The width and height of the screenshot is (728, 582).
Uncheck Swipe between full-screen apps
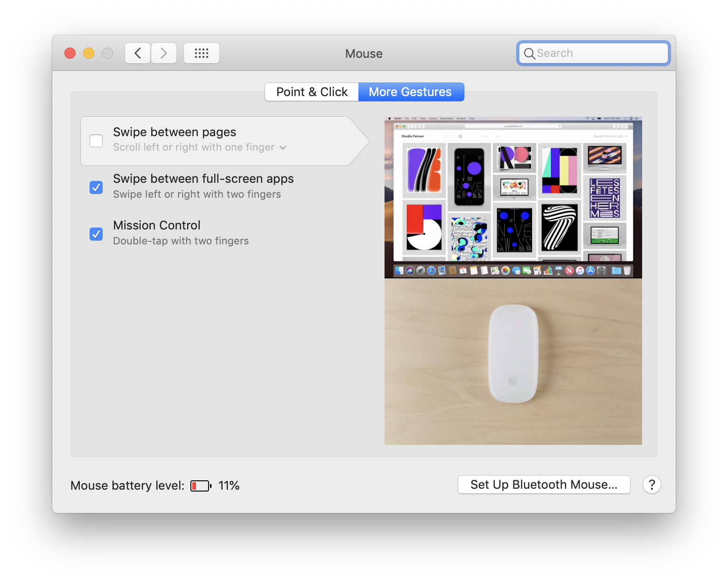point(96,187)
